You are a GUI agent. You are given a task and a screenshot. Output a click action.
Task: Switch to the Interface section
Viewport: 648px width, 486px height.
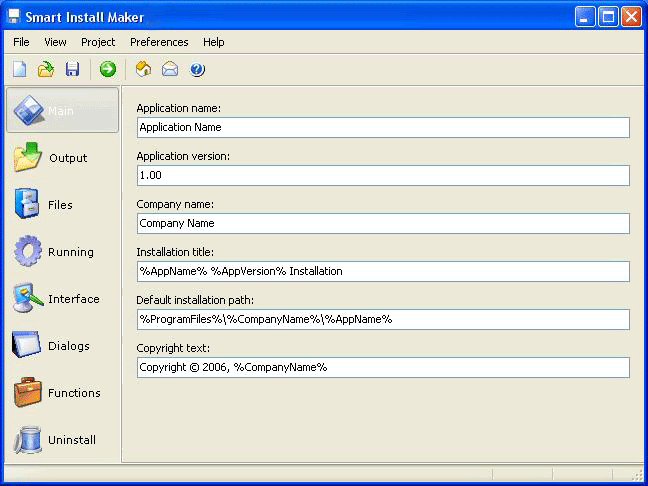(x=62, y=299)
